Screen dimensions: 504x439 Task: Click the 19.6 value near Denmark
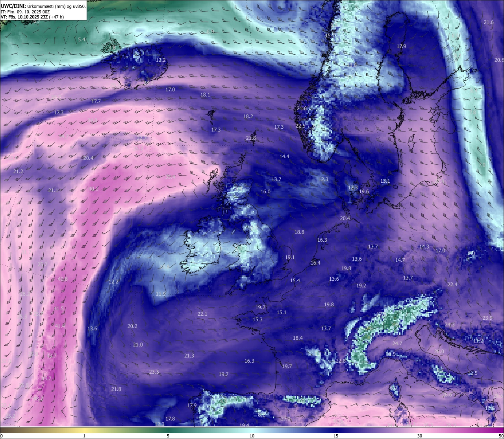pyautogui.click(x=364, y=191)
